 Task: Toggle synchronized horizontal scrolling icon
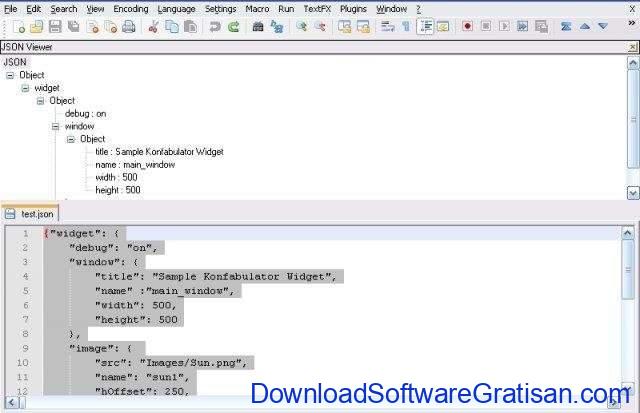coord(363,27)
